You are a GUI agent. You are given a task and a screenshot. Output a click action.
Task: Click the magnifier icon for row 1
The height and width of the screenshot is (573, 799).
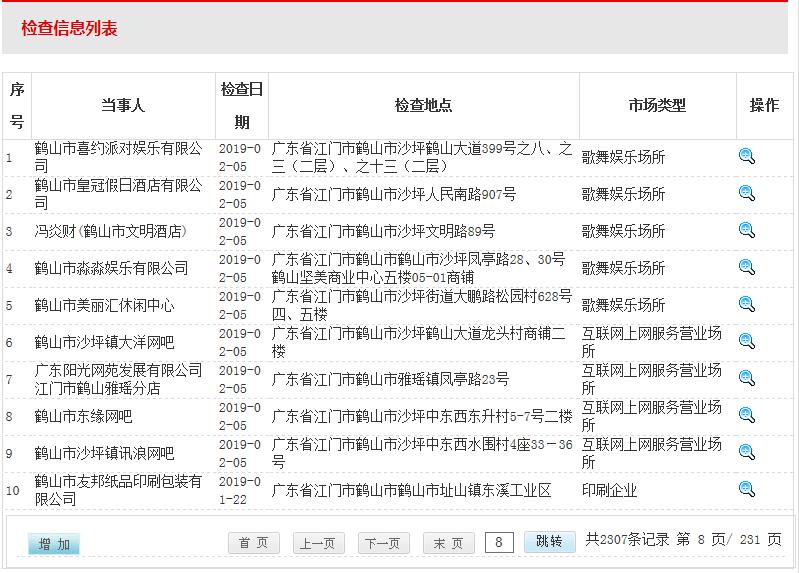(x=746, y=156)
